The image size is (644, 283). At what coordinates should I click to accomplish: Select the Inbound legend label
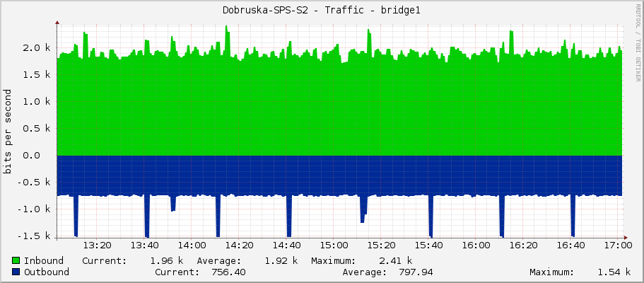[x=44, y=260]
